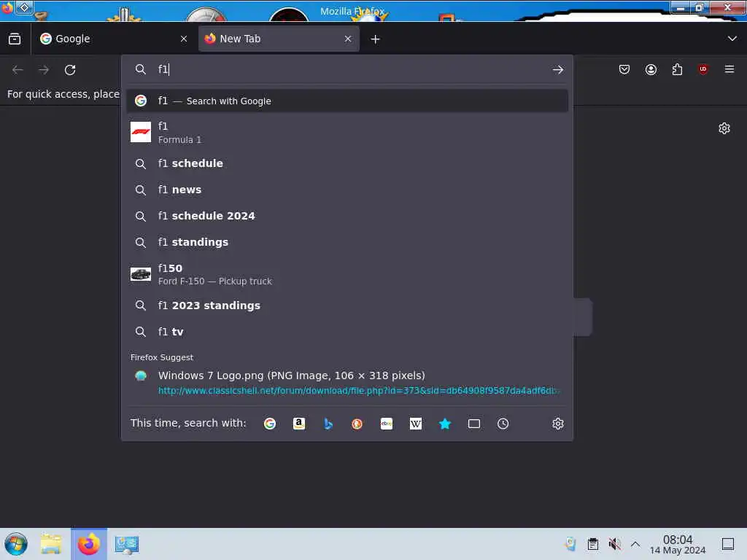
Task: Search this time with Bing
Action: pyautogui.click(x=328, y=424)
